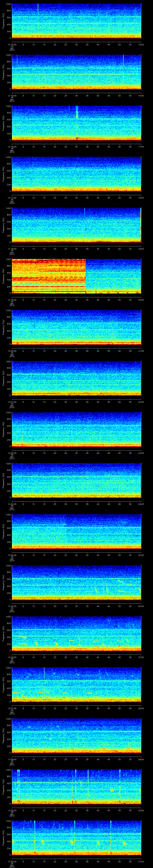Click the 17:00 end time label
153x868 pixels.
point(141,147)
